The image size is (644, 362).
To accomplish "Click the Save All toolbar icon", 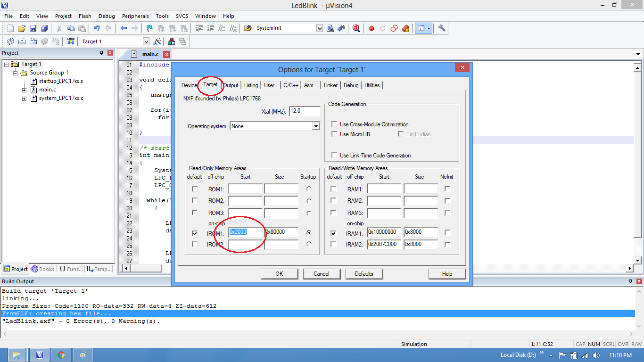I will (x=44, y=28).
